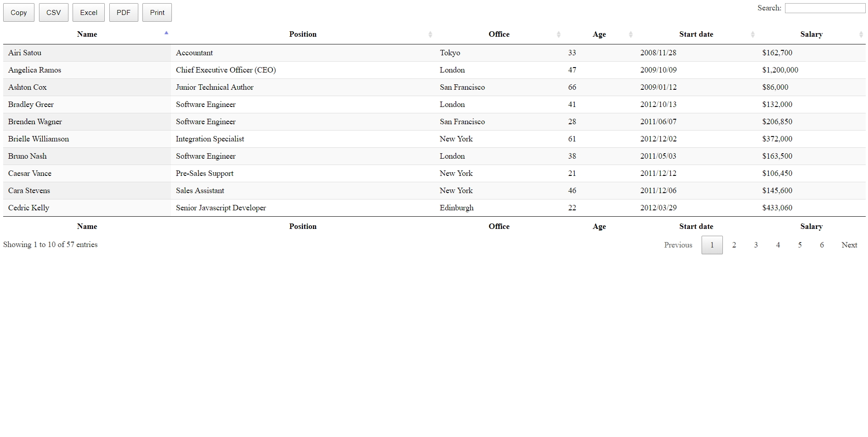Click the Cedric Kelly name cell
Screen dimensions: 868x437
point(29,208)
